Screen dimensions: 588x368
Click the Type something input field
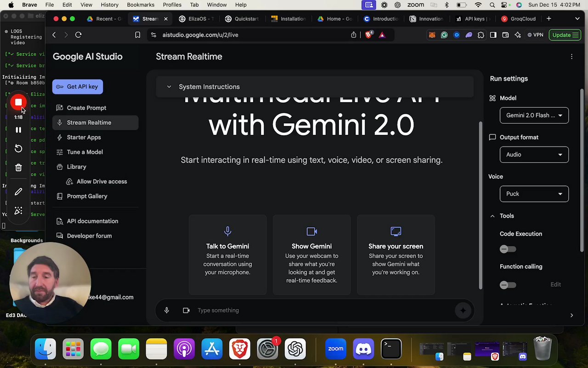[x=322, y=310]
